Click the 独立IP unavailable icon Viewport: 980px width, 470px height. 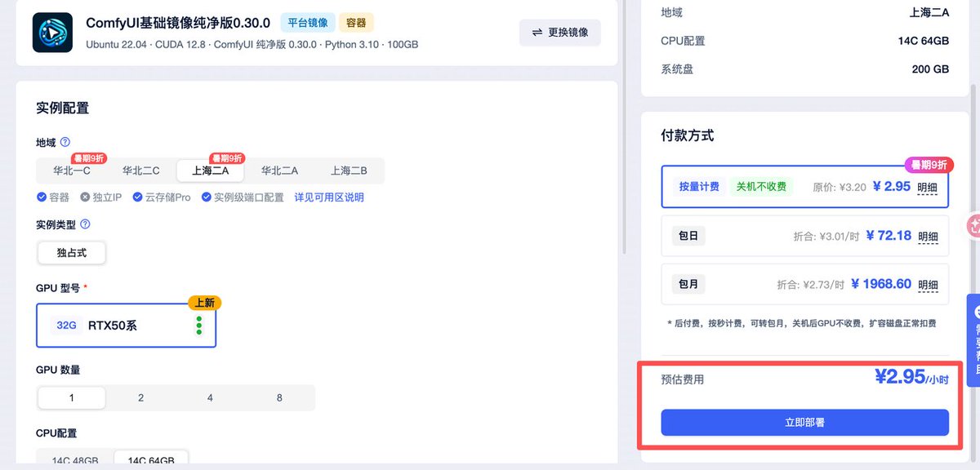pos(86,197)
